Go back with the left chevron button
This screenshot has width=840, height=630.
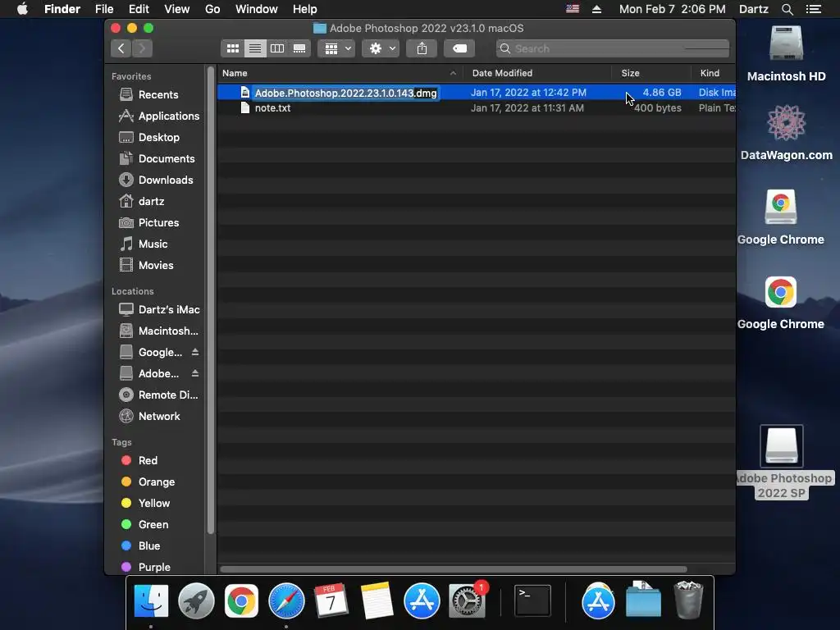coord(121,48)
